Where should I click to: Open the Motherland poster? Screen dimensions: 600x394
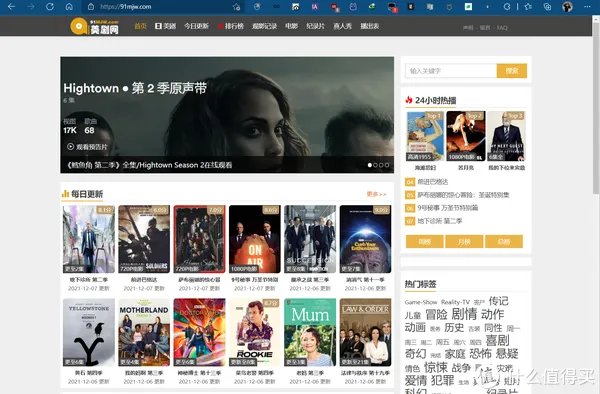144,332
